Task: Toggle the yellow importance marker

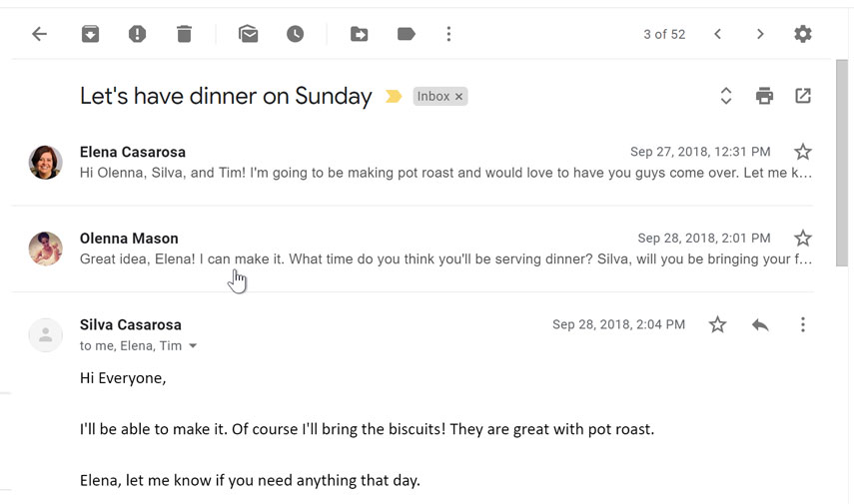Action: click(x=394, y=97)
